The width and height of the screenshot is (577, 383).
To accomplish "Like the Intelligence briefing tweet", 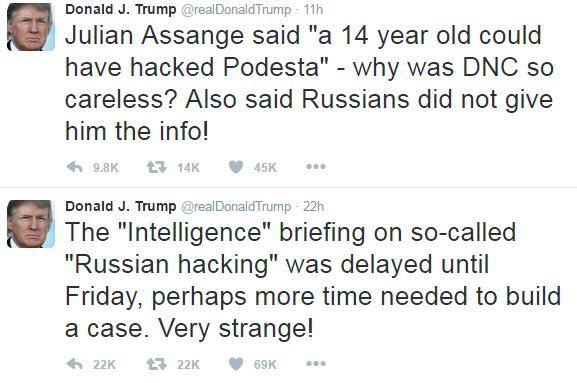I will pyautogui.click(x=236, y=364).
